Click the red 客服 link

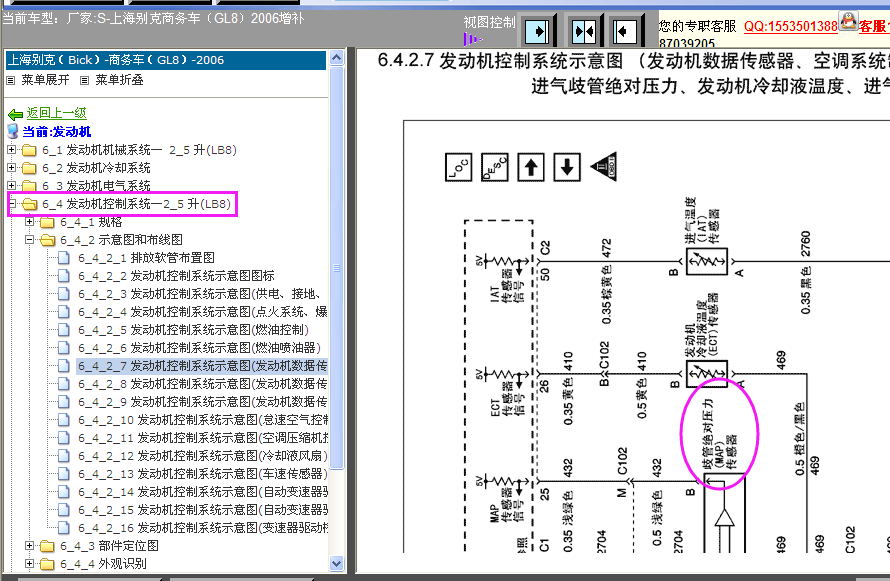tap(873, 27)
